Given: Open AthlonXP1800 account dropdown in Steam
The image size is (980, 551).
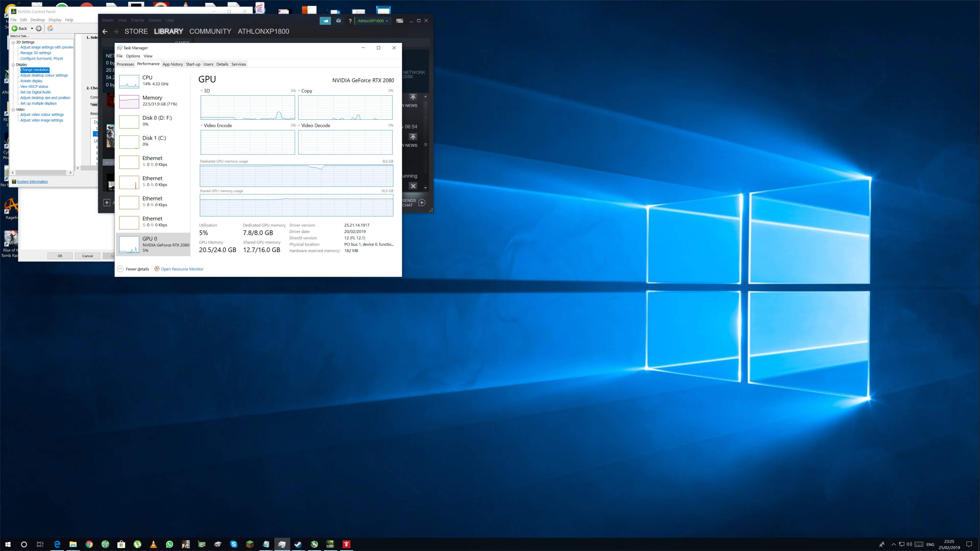Looking at the screenshot, I should 373,21.
